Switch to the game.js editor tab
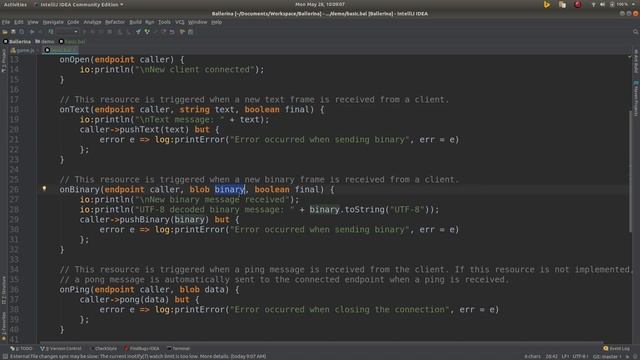This screenshot has width=640, height=360. pos(23,50)
